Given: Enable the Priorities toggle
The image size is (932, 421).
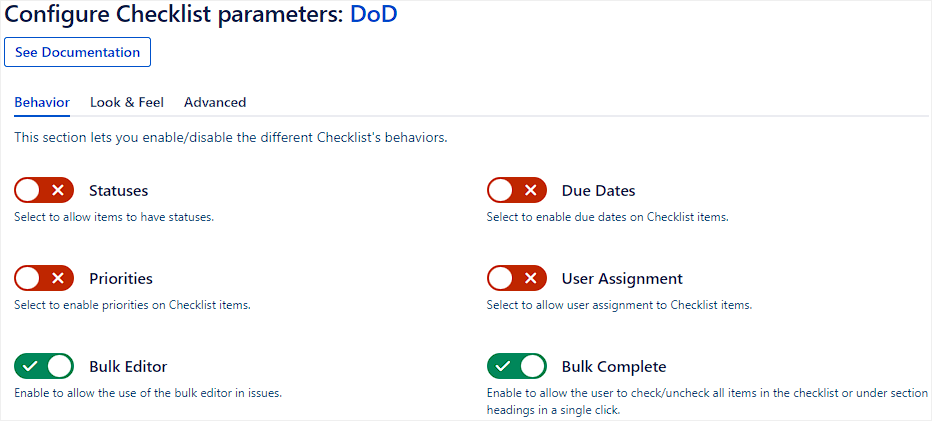Looking at the screenshot, I should [44, 278].
